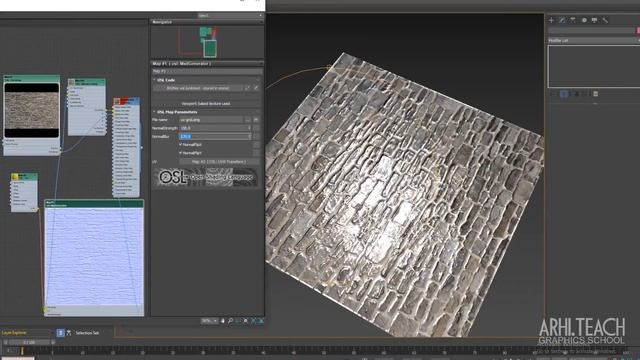Viewport: 640px width, 360px height.
Task: Select the Bitmap node with stone preview
Action: (31, 111)
